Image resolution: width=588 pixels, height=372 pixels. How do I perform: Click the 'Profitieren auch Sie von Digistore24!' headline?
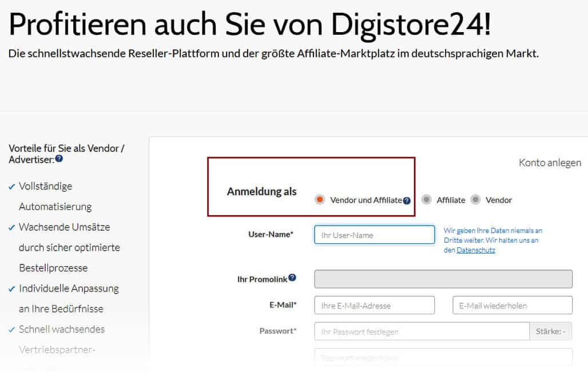pyautogui.click(x=249, y=25)
